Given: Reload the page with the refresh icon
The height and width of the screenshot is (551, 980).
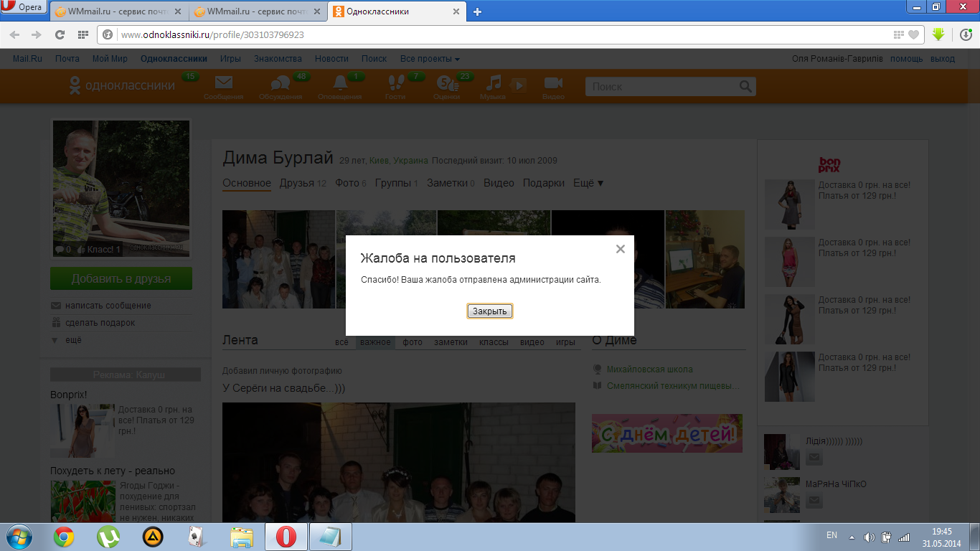Looking at the screenshot, I should tap(60, 34).
